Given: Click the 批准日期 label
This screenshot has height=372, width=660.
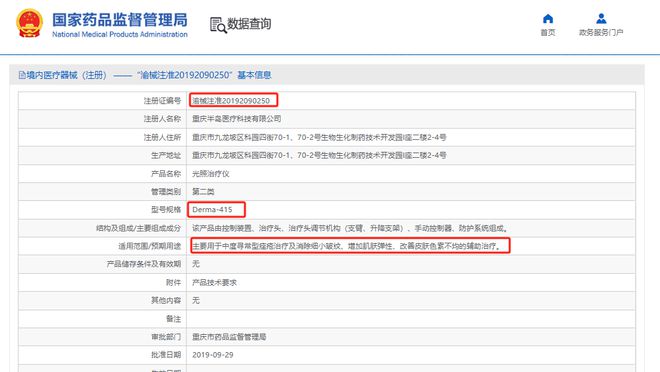Looking at the screenshot, I should [166, 355].
